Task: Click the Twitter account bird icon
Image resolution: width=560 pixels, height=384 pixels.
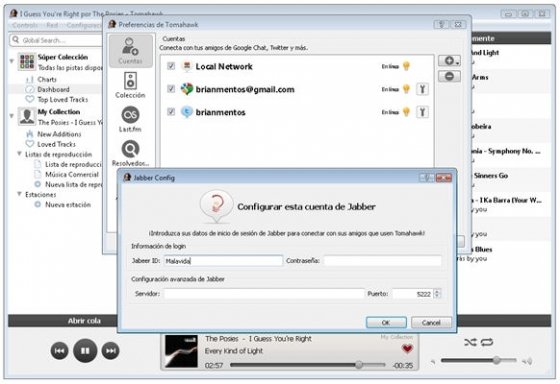Action: pos(186,112)
